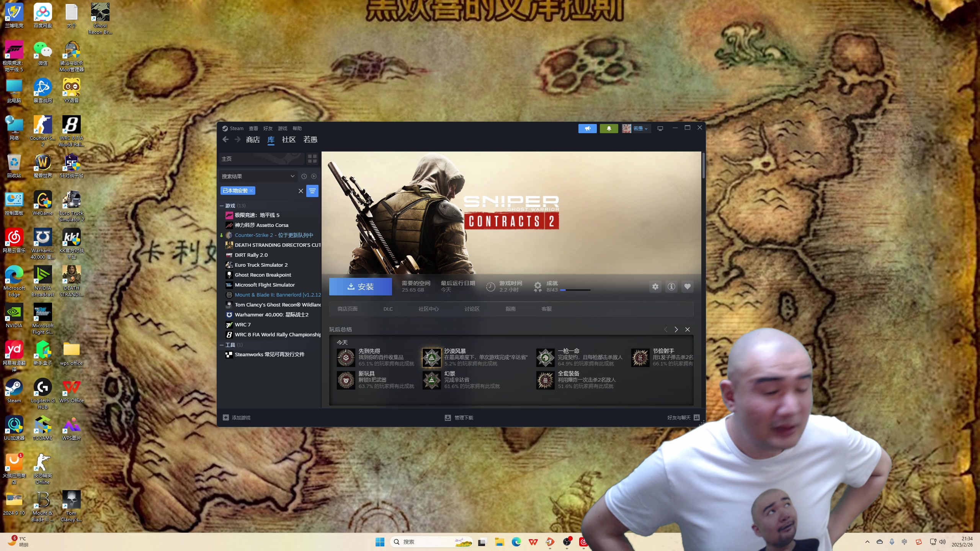Select Steamworks 常见可再发行文件
Screen dimensions: 980x551
pos(270,355)
